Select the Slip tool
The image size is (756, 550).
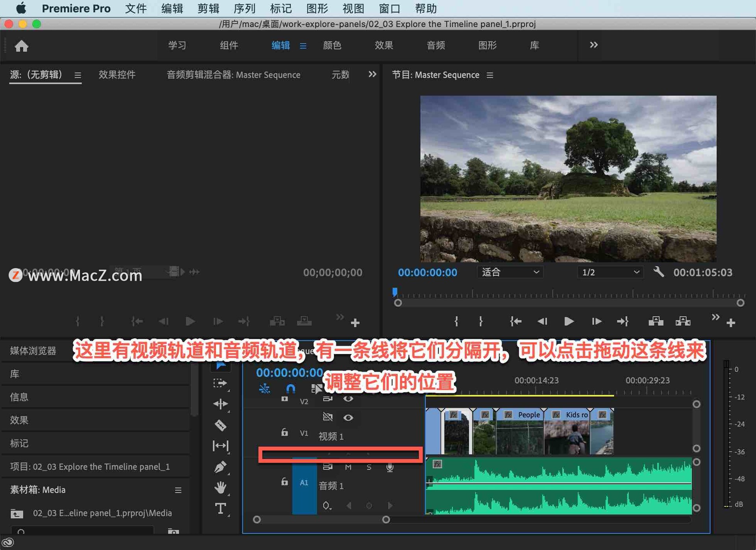pos(220,446)
